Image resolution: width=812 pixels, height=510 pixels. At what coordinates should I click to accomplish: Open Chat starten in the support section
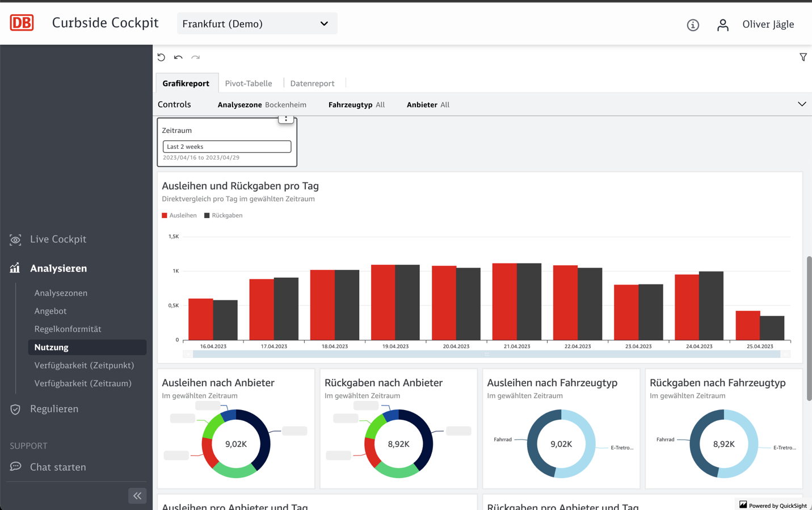[57, 467]
